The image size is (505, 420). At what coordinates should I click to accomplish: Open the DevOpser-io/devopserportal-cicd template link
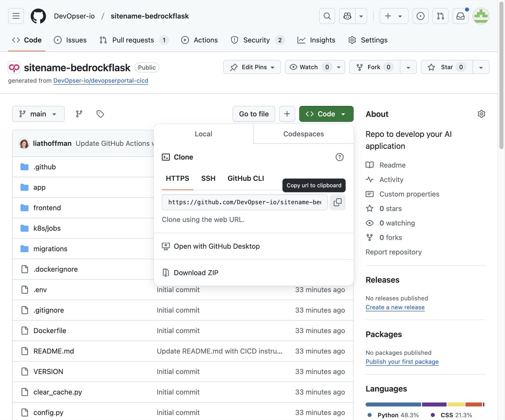tap(101, 80)
